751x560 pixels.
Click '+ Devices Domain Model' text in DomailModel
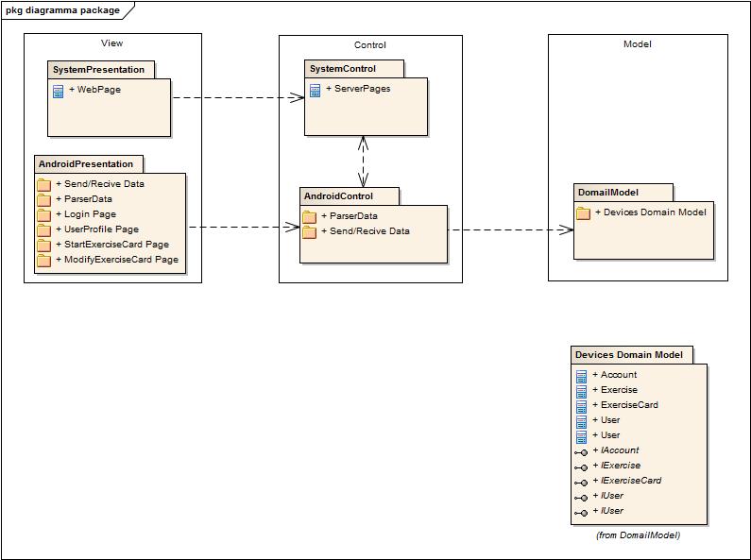click(651, 212)
